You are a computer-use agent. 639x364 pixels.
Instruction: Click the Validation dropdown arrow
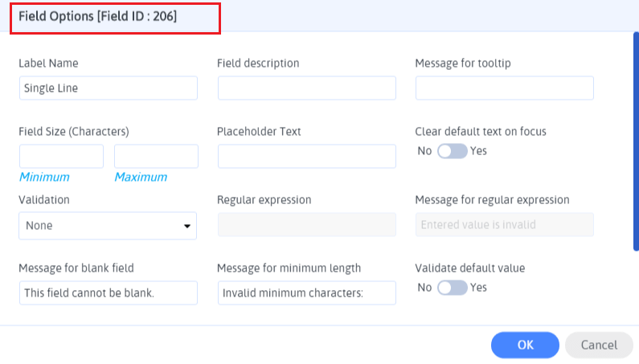coord(187,226)
